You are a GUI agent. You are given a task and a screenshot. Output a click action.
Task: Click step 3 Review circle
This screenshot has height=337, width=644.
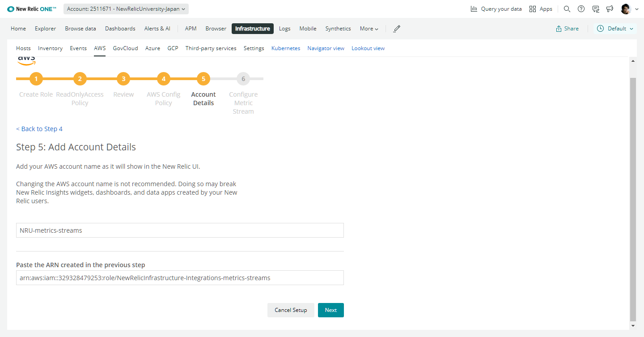click(123, 79)
